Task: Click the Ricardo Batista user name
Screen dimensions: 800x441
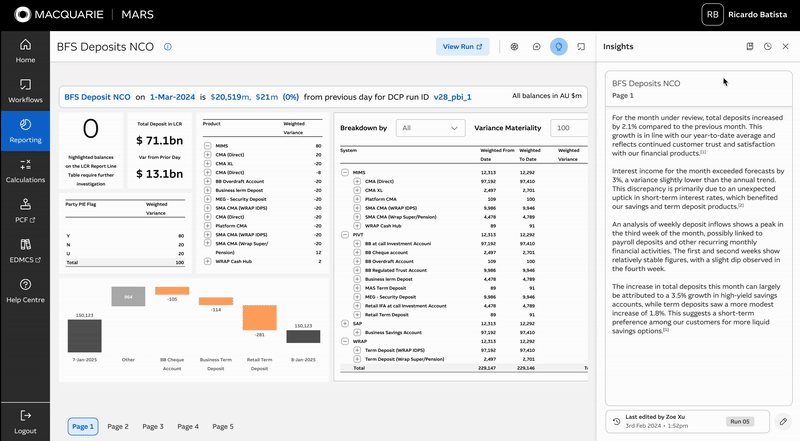Action: (757, 15)
